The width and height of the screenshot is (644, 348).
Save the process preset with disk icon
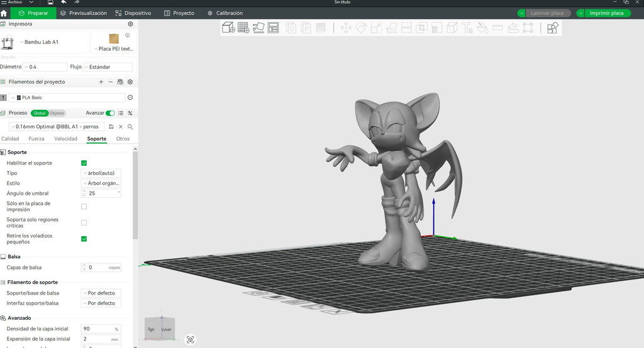point(111,127)
